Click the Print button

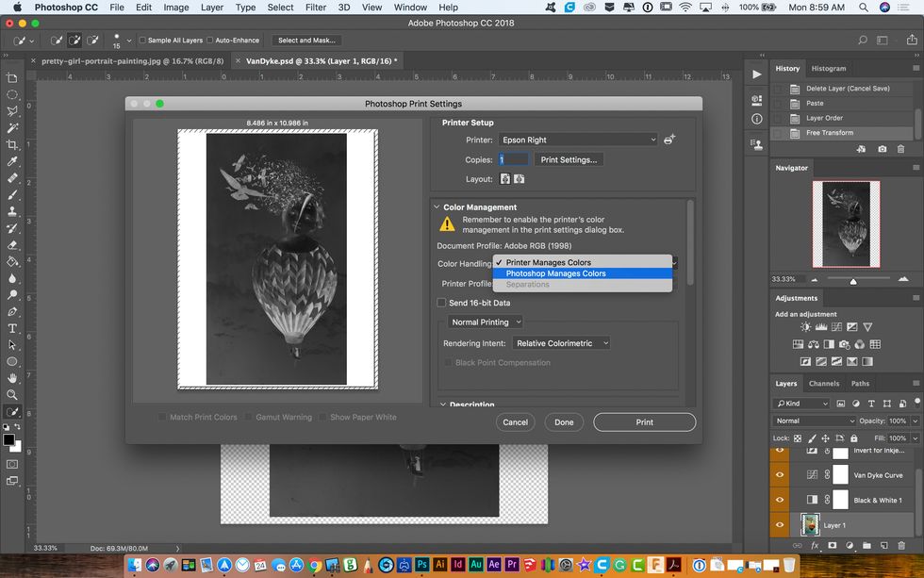click(x=644, y=421)
